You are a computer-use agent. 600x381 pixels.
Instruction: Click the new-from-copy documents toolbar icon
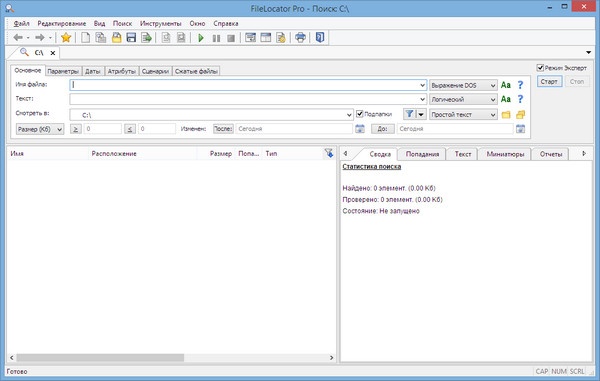(x=101, y=37)
